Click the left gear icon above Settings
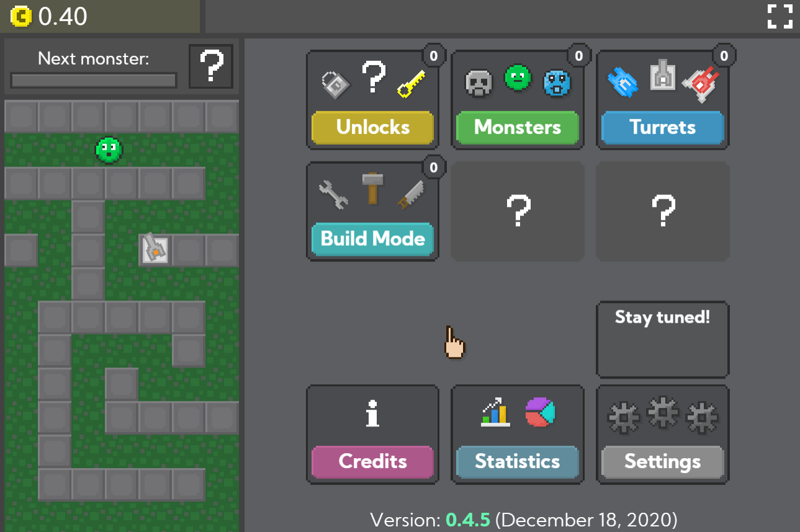Screen dimensions: 800x532 coord(623,418)
